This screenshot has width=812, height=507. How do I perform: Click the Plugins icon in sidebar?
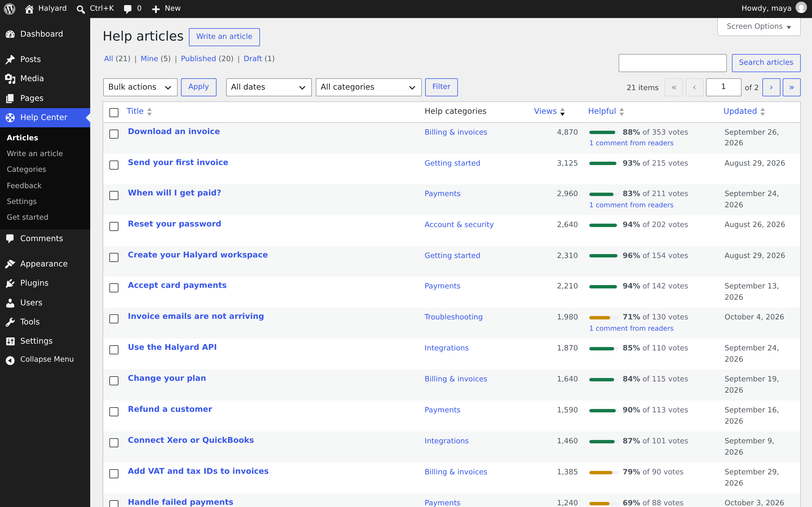click(10, 283)
